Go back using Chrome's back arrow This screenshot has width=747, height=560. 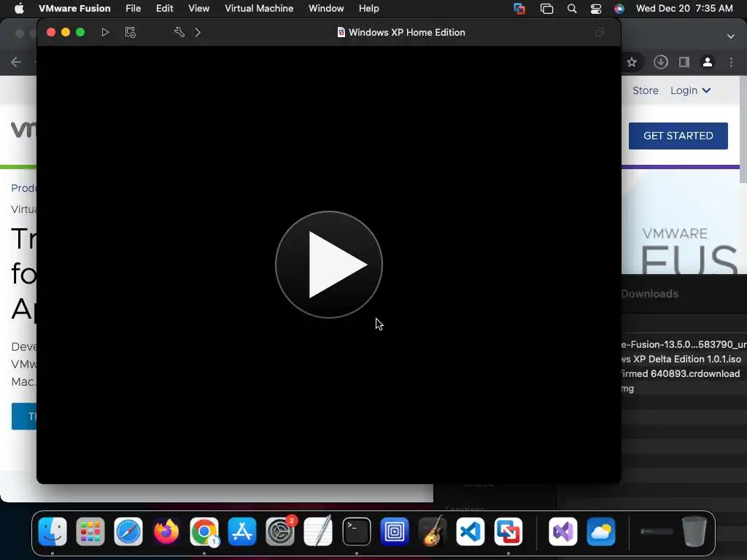(x=16, y=62)
